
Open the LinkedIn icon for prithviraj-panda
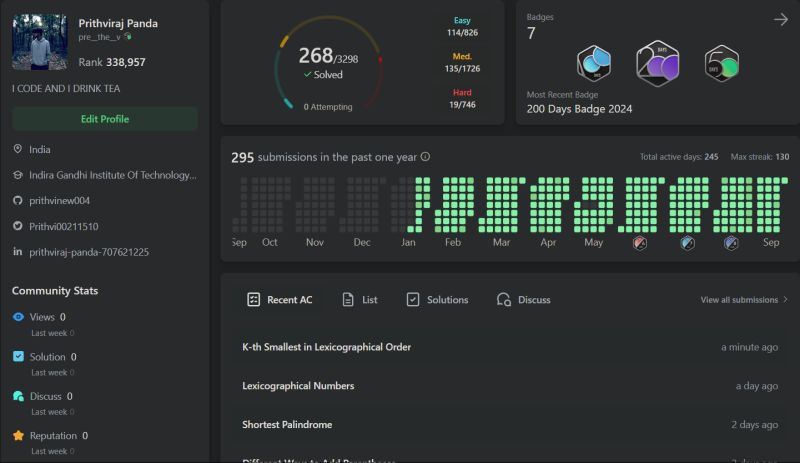[x=18, y=252]
